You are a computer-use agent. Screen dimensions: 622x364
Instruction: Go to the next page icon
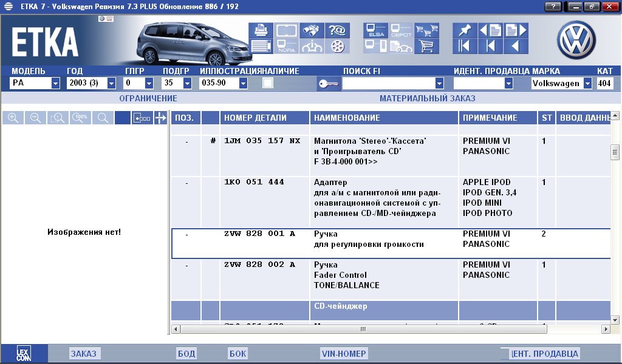516,30
